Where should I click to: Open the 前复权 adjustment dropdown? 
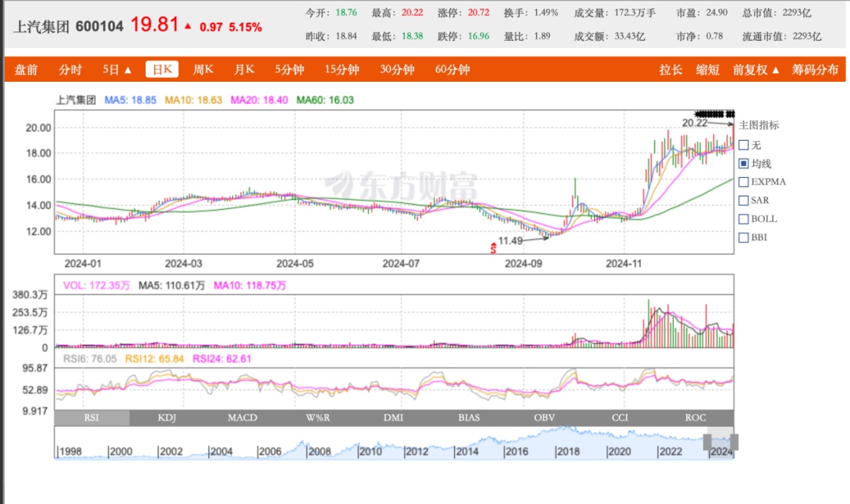click(x=756, y=69)
